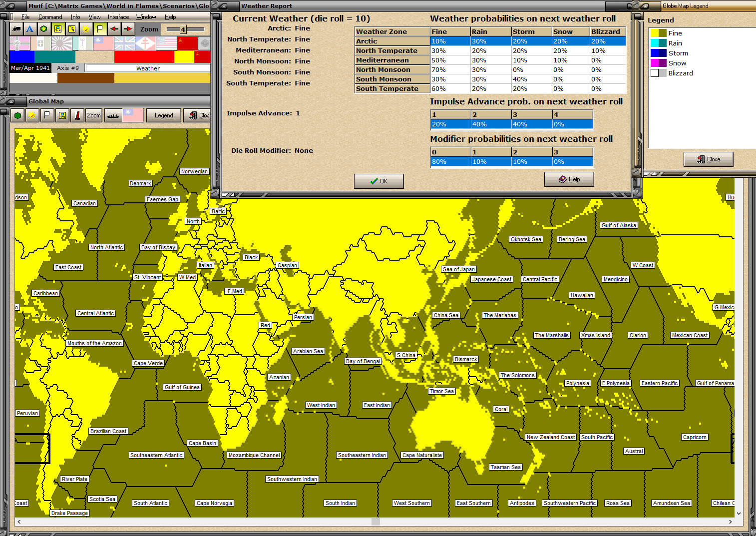Select the Free French cross of Lorraine flag
756x536 pixels.
pos(145,43)
